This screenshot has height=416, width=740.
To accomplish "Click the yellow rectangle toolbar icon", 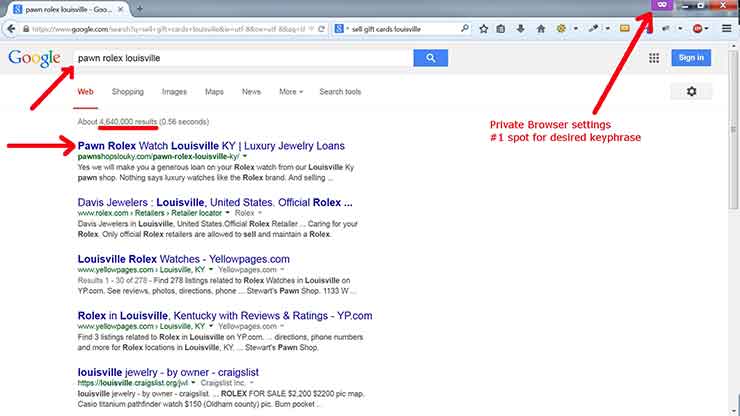I will [x=624, y=28].
